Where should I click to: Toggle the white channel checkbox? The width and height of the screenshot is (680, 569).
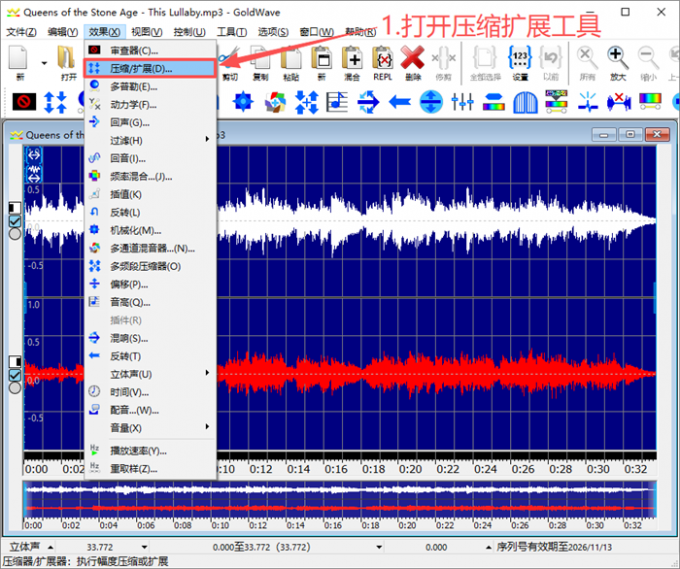(x=15, y=221)
